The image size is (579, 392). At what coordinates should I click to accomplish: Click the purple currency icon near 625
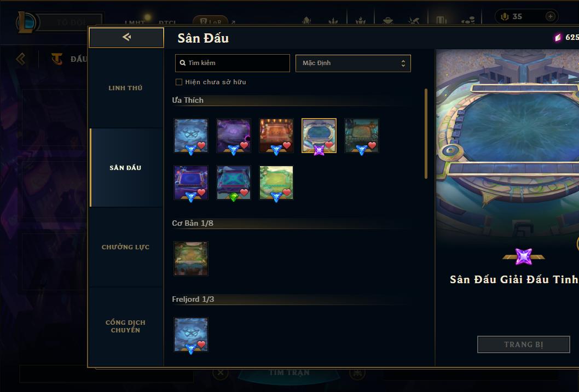[x=558, y=37]
